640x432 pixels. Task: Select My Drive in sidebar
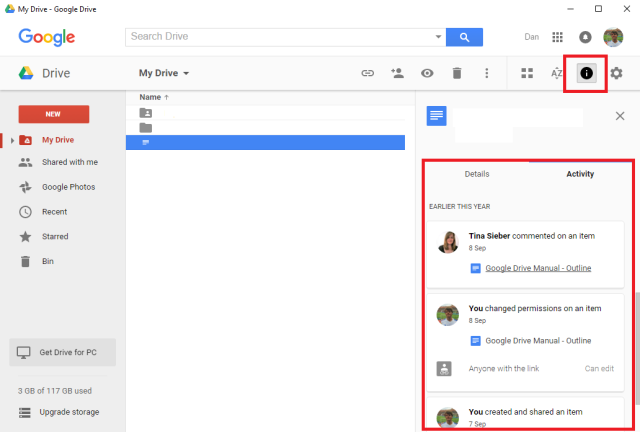coord(58,140)
